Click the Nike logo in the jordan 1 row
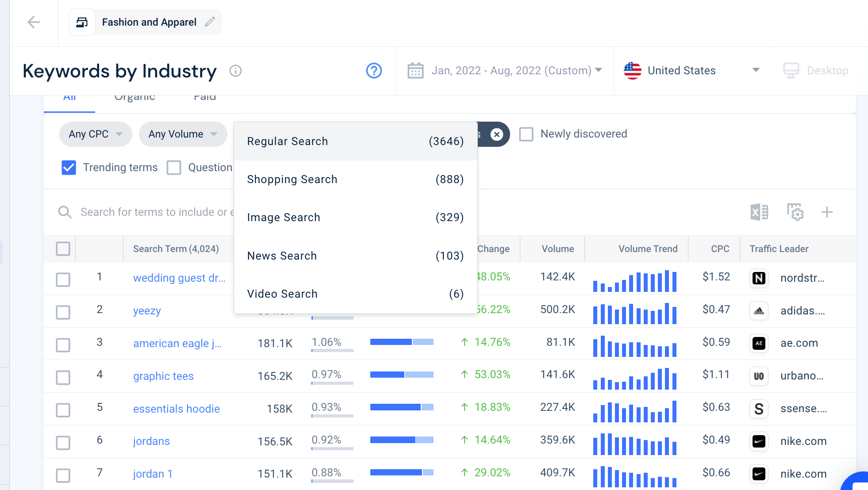 point(759,474)
